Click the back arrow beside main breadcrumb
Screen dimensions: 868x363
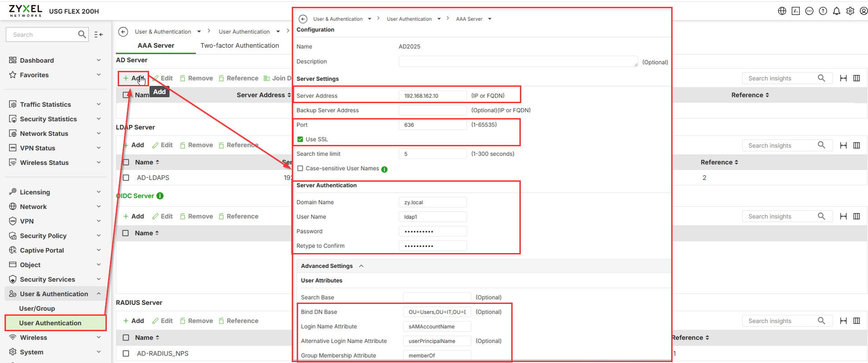123,32
